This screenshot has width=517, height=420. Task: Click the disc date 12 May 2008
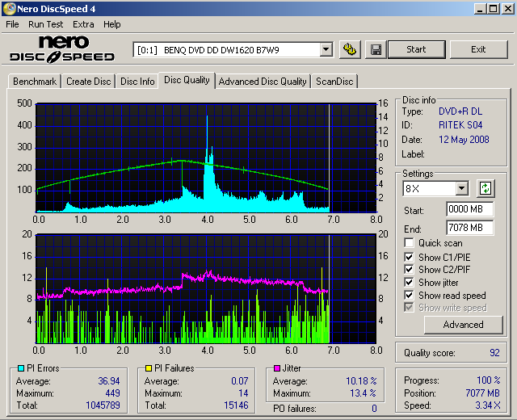pos(464,140)
